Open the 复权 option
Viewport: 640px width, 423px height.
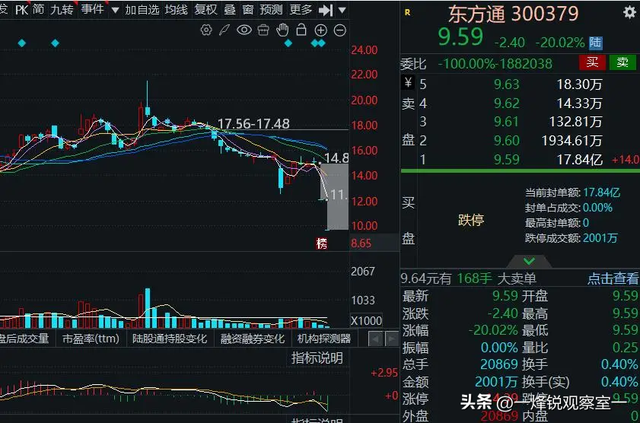(206, 9)
